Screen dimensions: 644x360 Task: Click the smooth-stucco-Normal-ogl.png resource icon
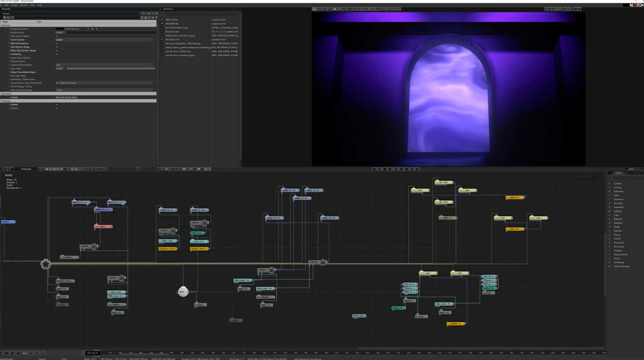pos(162,55)
